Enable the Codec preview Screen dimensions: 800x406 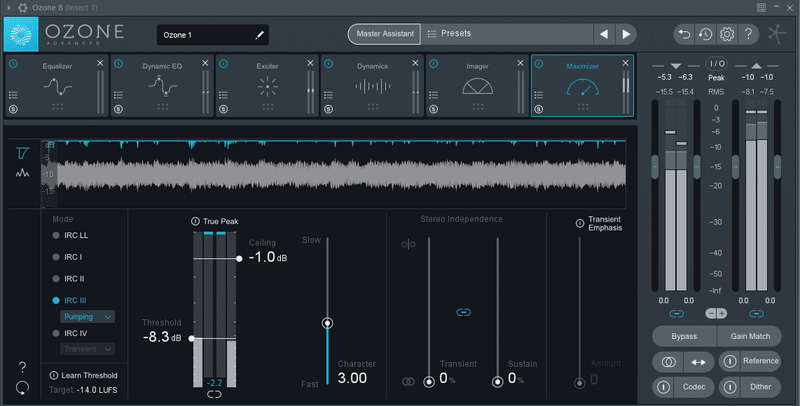point(663,387)
